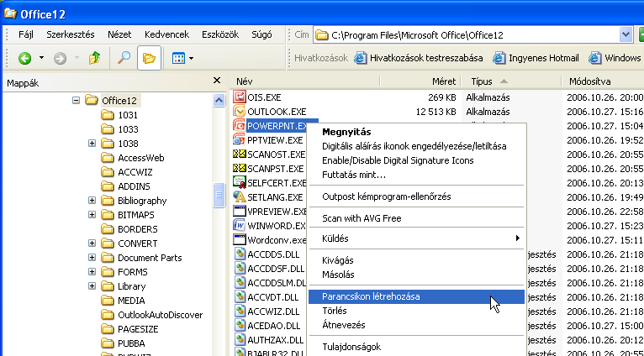The height and width of the screenshot is (356, 644).
Task: Open the Windows link in Links bar
Action: [x=615, y=58]
